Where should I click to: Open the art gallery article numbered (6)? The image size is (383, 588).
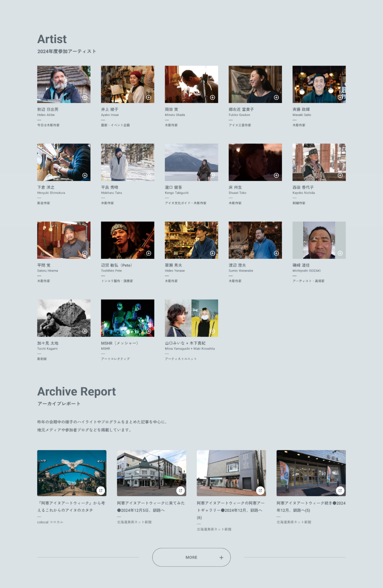pos(231,510)
